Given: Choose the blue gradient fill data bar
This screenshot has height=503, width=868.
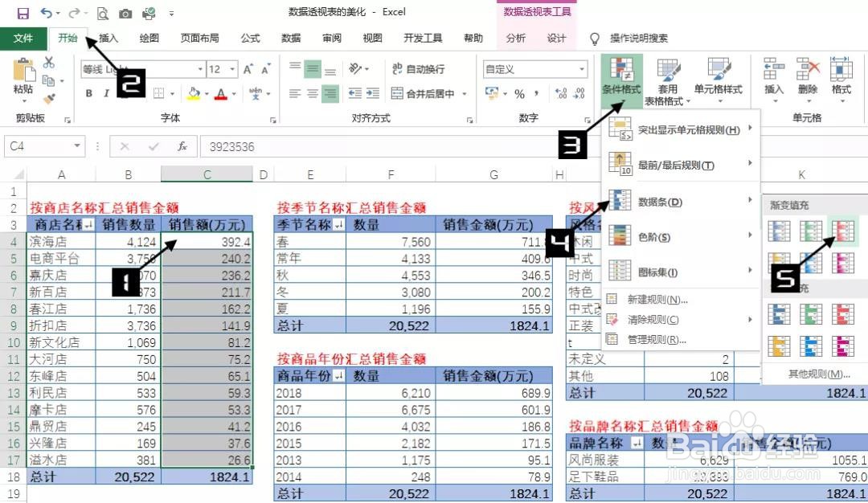Looking at the screenshot, I should (x=779, y=231).
